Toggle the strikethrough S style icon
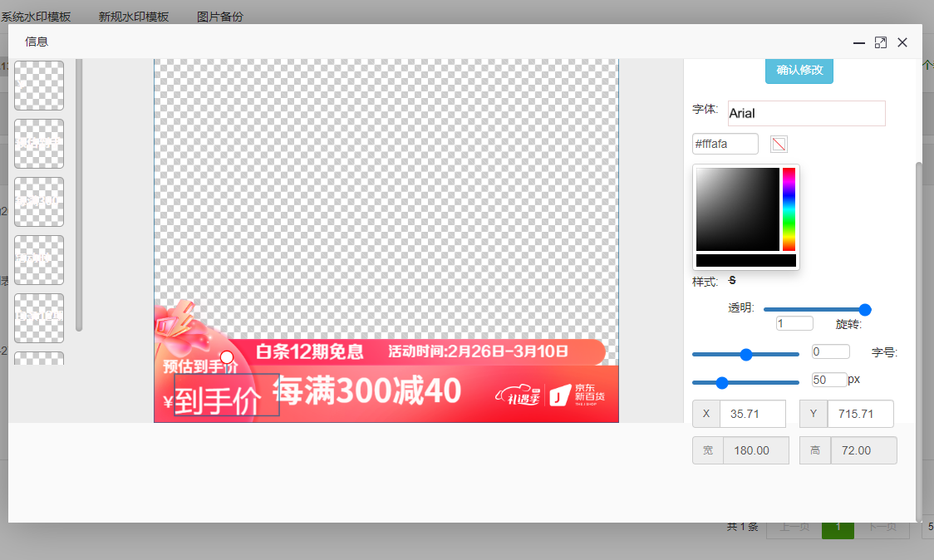 click(732, 281)
